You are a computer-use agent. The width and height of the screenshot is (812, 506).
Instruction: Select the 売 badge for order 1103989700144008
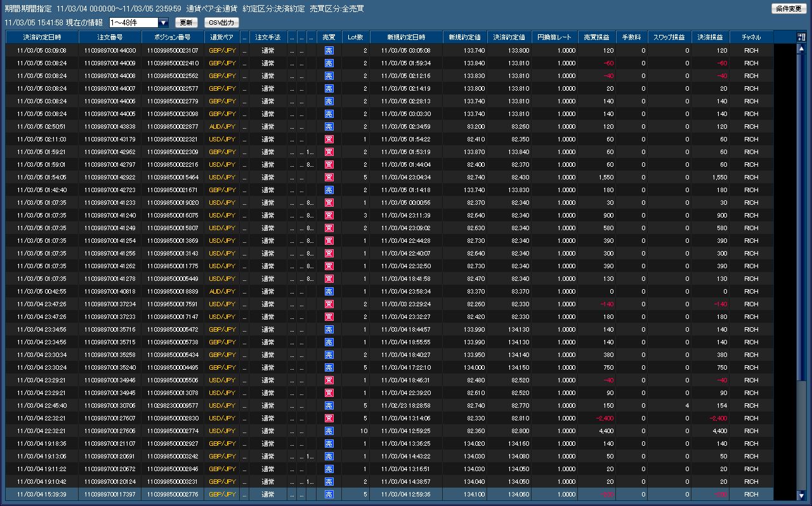coord(329,75)
